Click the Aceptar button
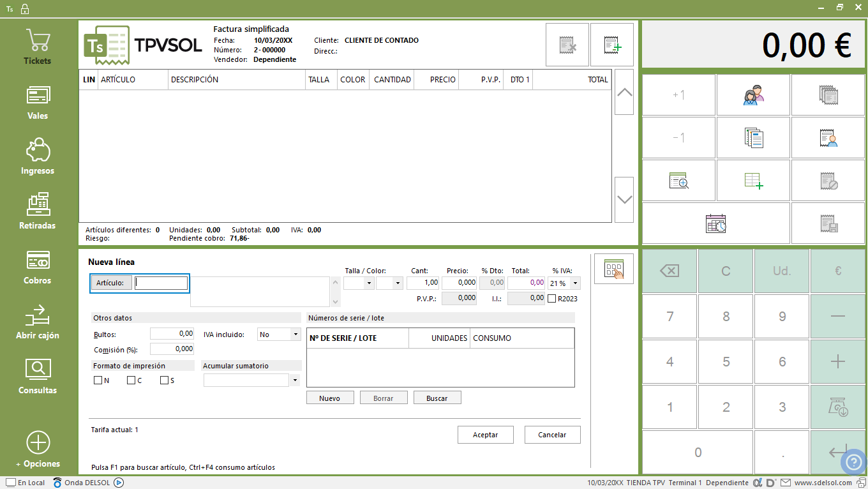This screenshot has height=489, width=868. click(486, 435)
